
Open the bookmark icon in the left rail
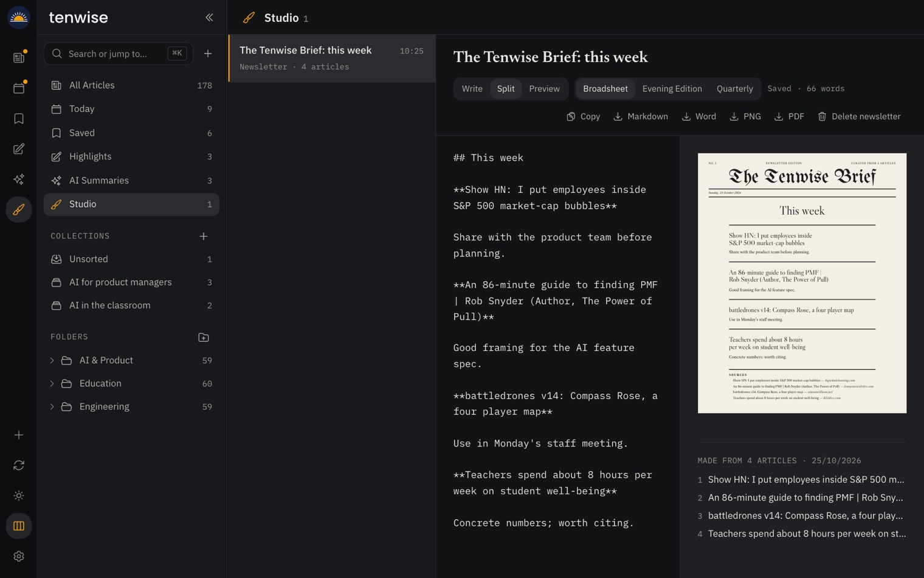19,119
